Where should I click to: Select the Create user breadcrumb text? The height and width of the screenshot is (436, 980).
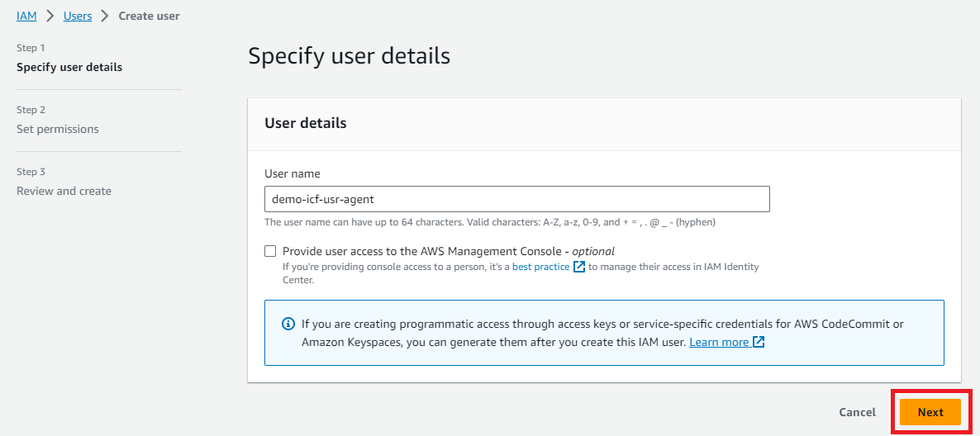pos(150,17)
